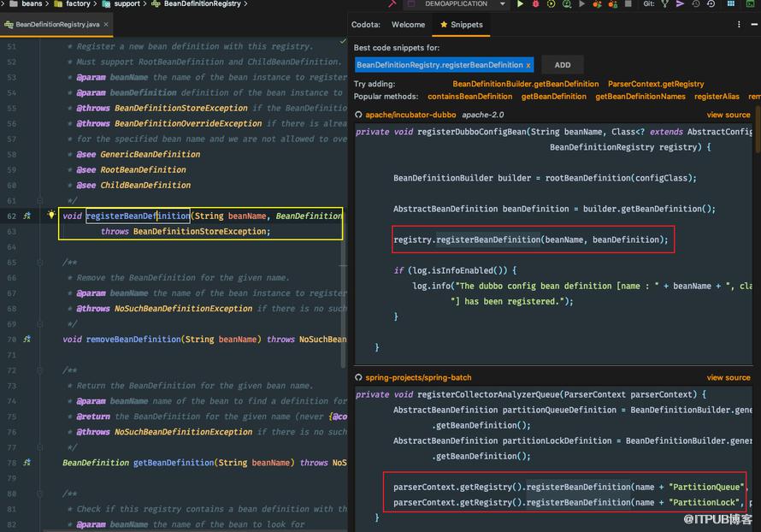Click the build hammer icon beside DEMOAPPLICATION
The image size is (761, 532).
(x=392, y=4)
